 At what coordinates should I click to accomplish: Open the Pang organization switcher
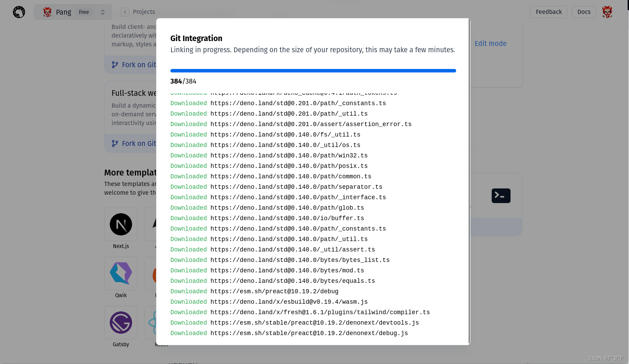[73, 12]
